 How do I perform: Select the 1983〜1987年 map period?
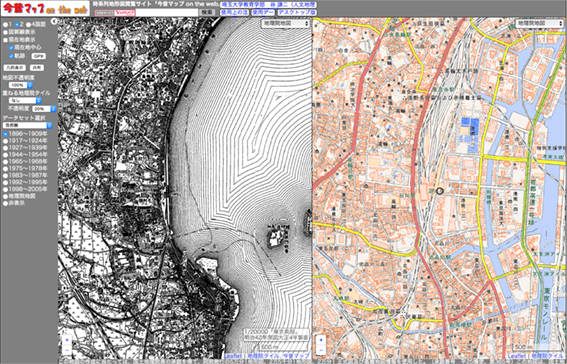pos(5,175)
